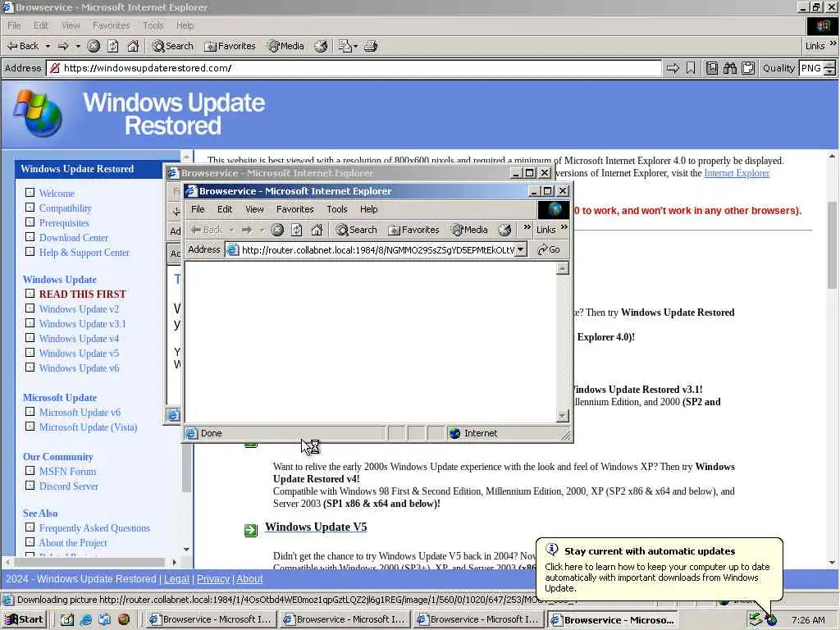The image size is (840, 630).
Task: Click inner window Home icon
Action: 317,230
